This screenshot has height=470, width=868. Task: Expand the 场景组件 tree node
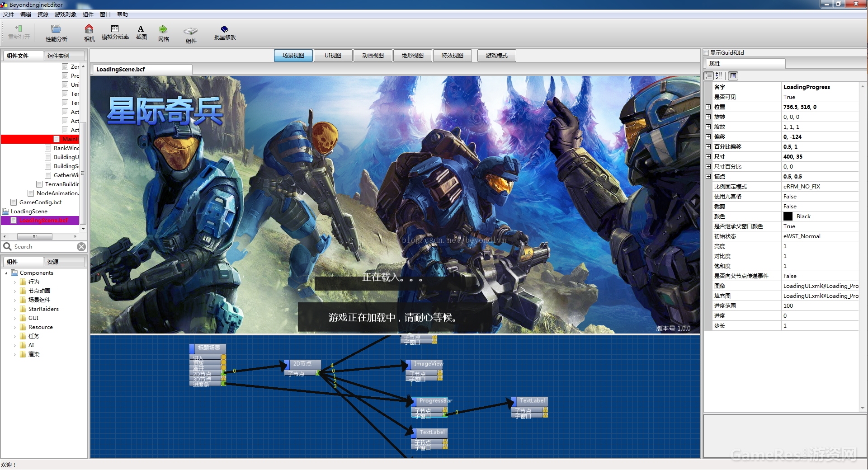(14, 300)
